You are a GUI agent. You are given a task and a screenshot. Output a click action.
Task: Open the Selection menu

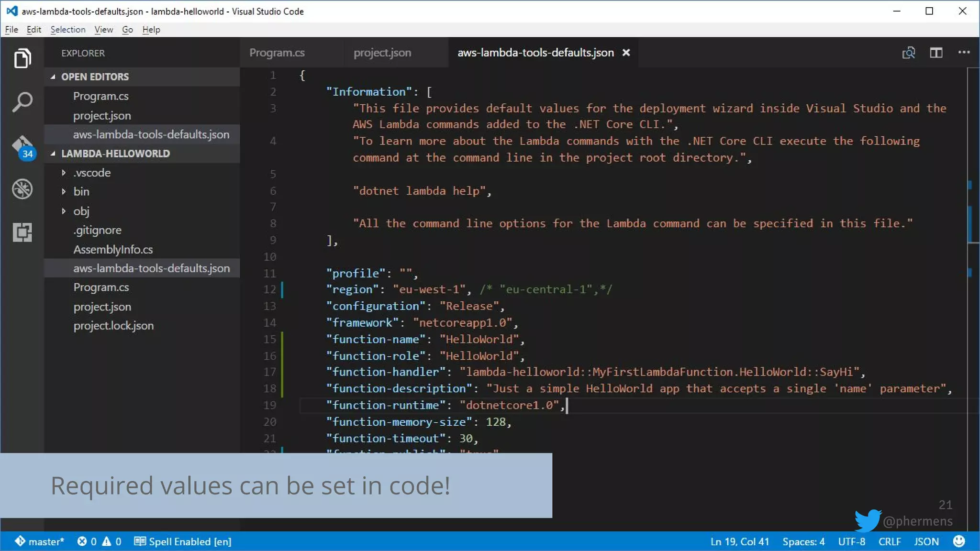point(68,30)
